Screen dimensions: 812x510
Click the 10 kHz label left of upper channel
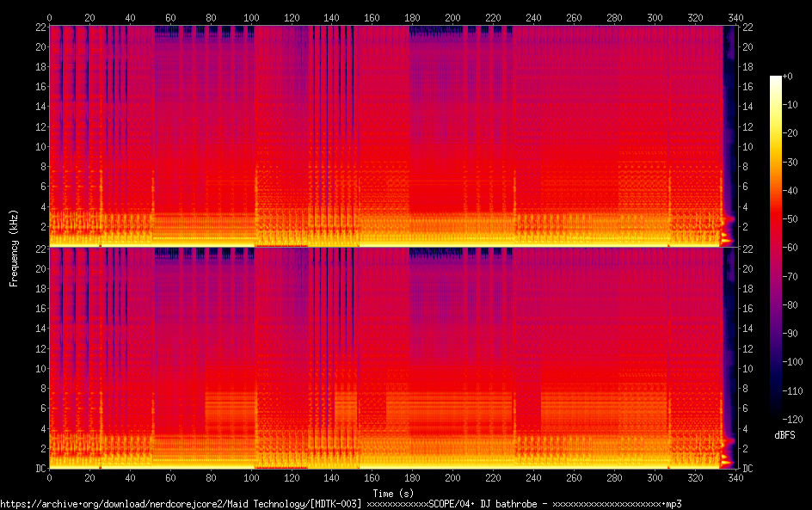click(x=40, y=147)
